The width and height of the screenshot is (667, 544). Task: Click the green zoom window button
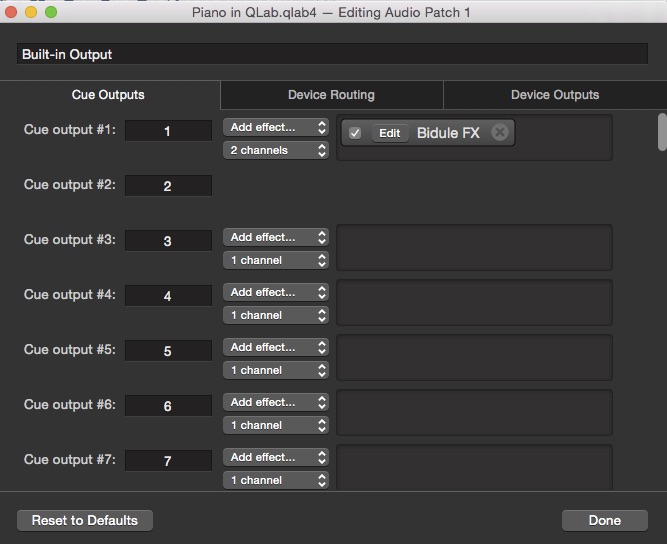click(51, 13)
